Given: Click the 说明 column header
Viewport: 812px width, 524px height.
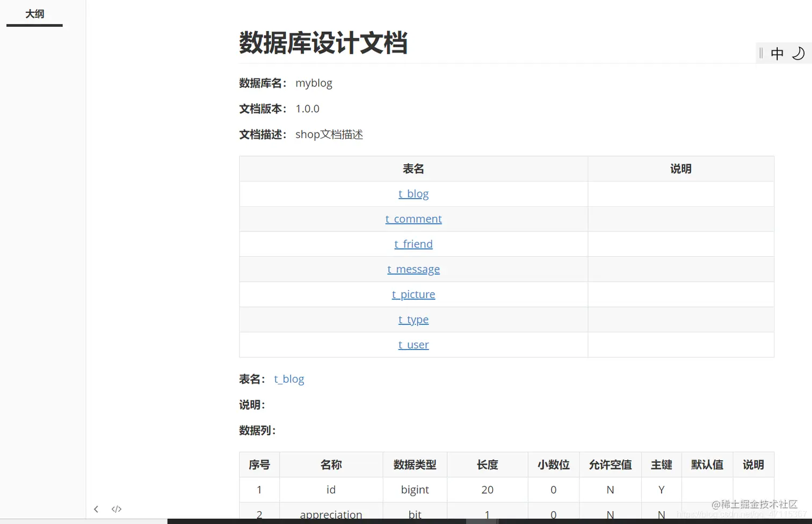Looking at the screenshot, I should click(680, 169).
